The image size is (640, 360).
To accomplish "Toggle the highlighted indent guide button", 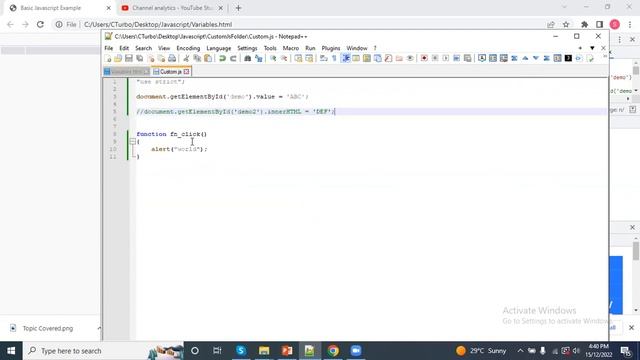I will click(345, 59).
